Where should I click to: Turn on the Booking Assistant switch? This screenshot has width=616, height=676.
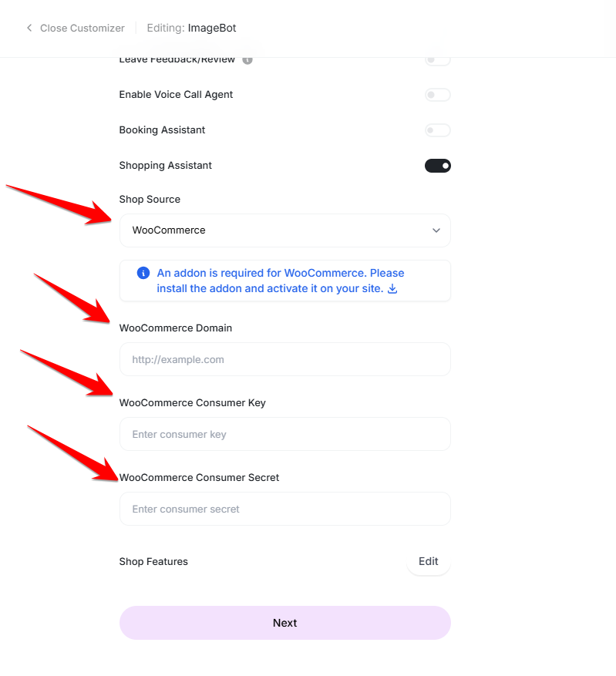pos(437,130)
